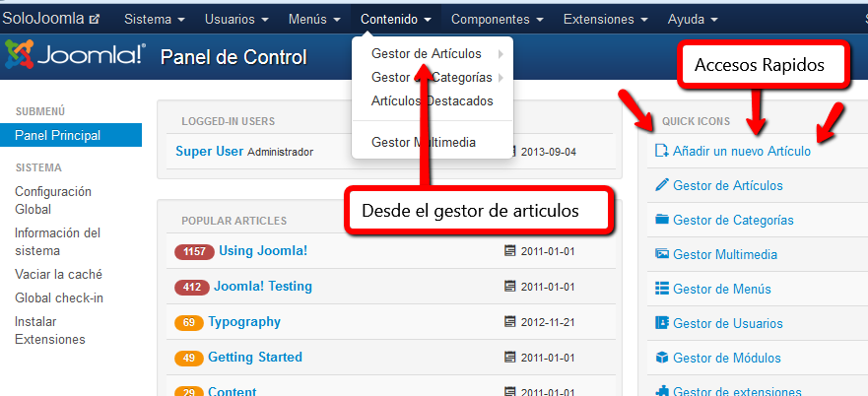Go to Configuración Global in the sidebar
Image resolution: width=868 pixels, height=396 pixels.
(53, 200)
